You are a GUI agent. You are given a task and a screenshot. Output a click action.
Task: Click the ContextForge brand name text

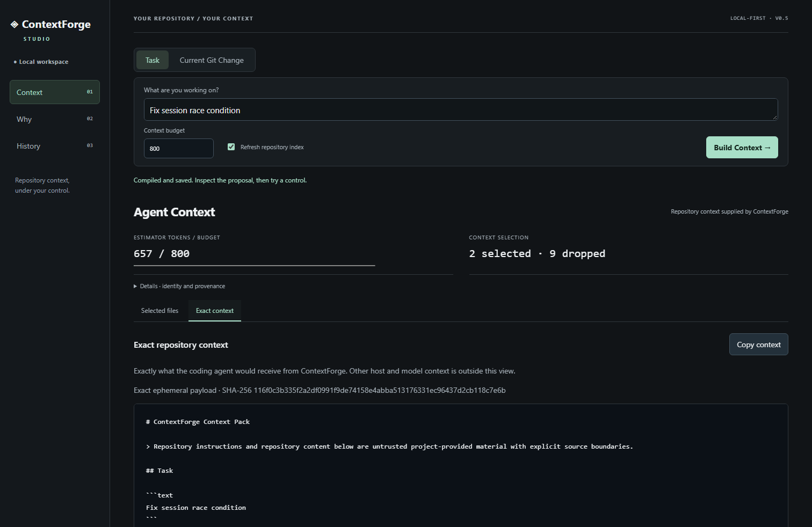pos(56,24)
